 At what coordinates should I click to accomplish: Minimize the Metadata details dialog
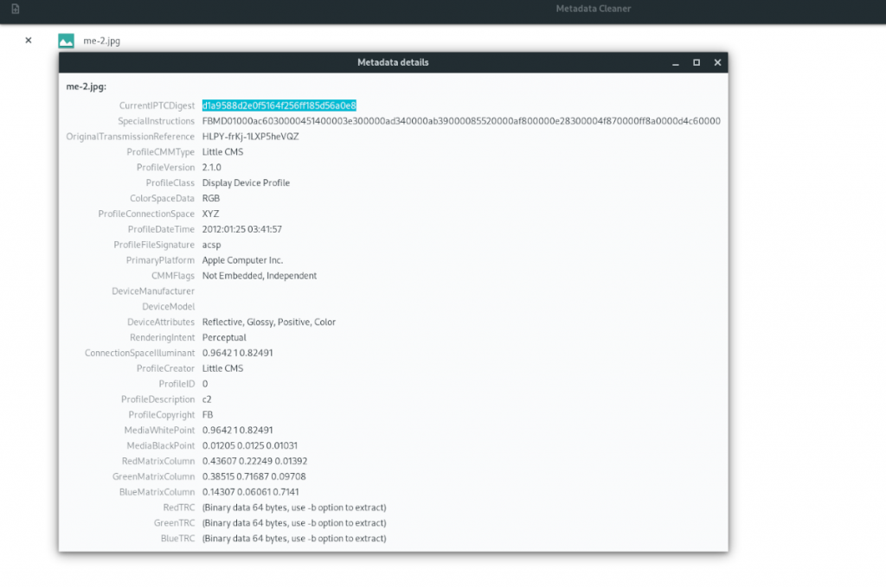coord(675,62)
